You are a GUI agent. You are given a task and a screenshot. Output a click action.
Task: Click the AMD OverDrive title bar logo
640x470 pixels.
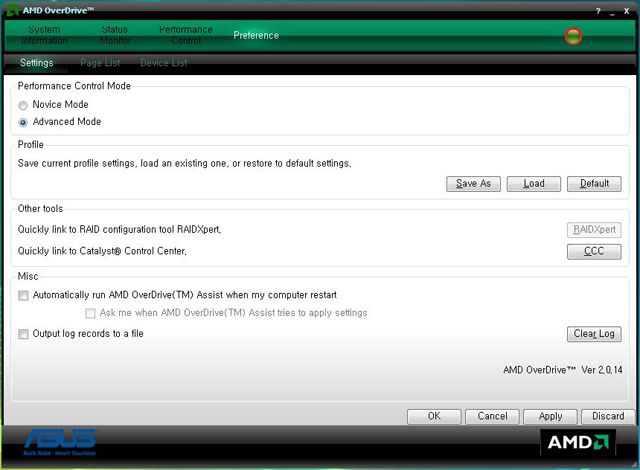pos(13,10)
